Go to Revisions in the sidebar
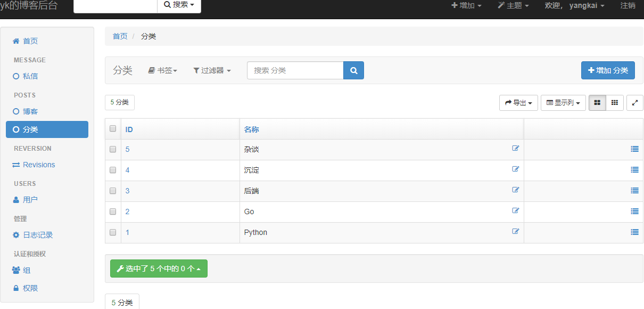The width and height of the screenshot is (644, 309). [39, 165]
